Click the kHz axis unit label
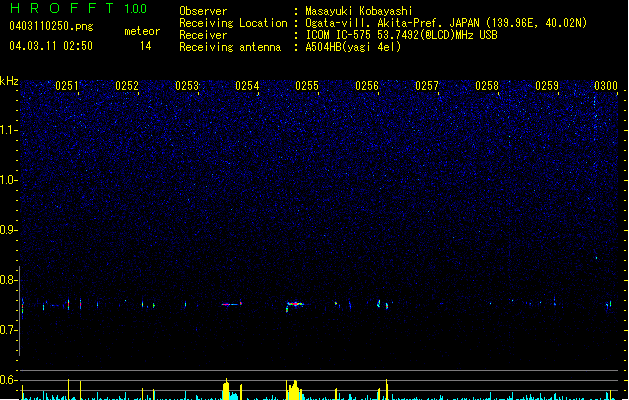629x400 pixels. pos(9,81)
